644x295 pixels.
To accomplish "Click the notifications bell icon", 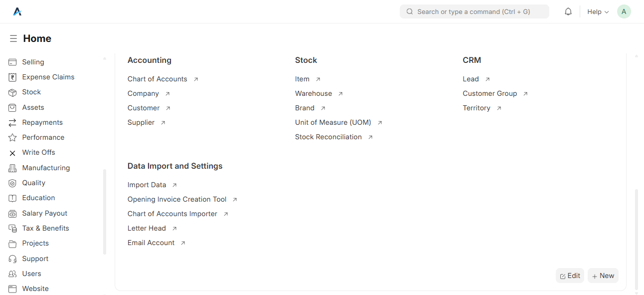I will click(568, 11).
